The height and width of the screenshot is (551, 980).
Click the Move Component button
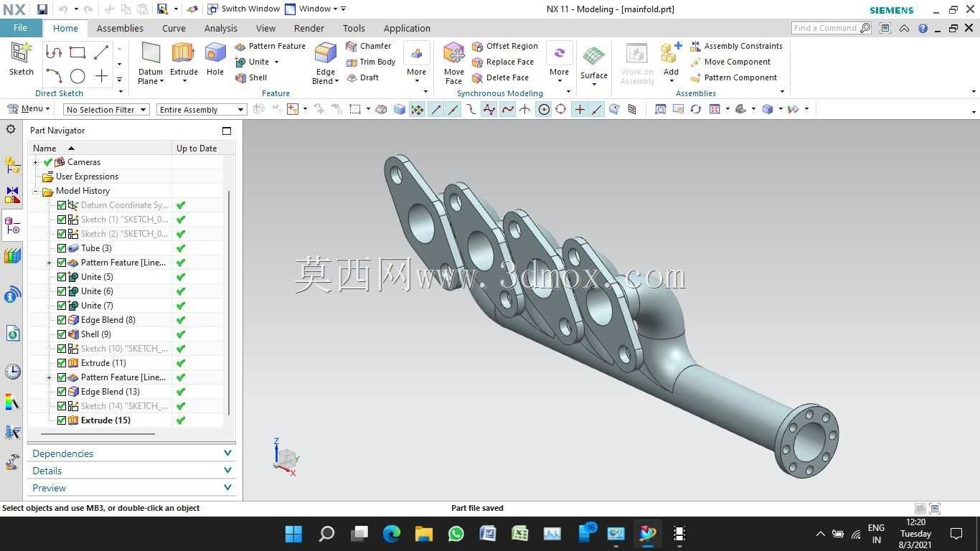point(730,62)
